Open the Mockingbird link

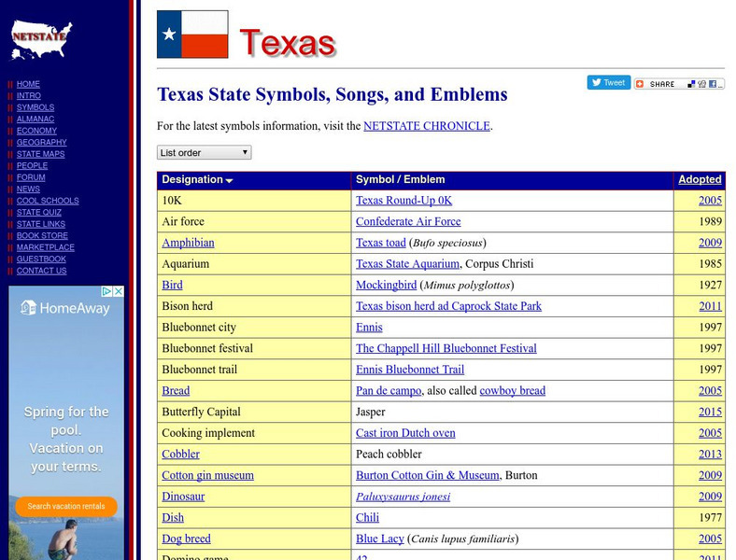(x=386, y=285)
